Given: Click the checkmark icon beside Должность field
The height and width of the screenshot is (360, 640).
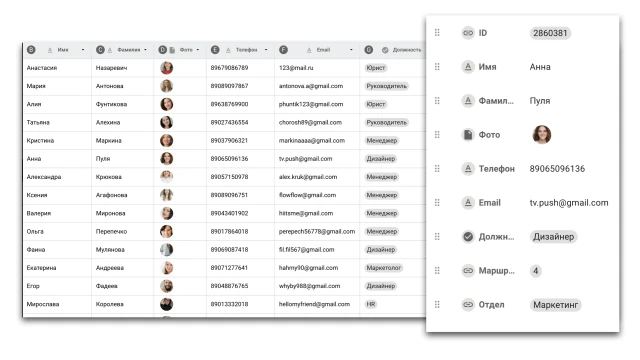Looking at the screenshot, I should (x=468, y=237).
